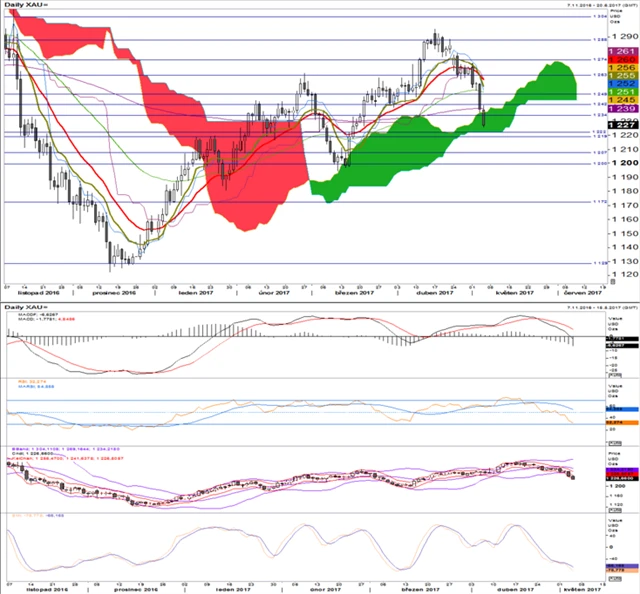Click the 1 130 tick on price axis

tap(625, 261)
